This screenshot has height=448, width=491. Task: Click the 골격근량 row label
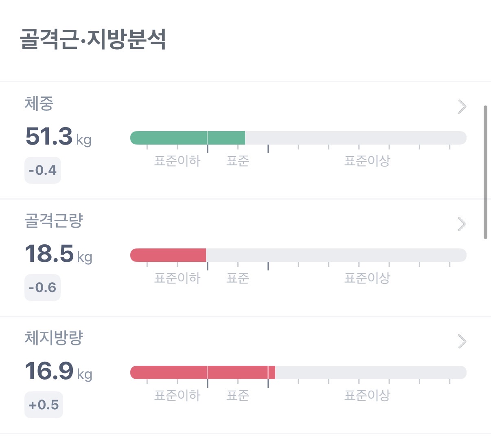(x=54, y=221)
